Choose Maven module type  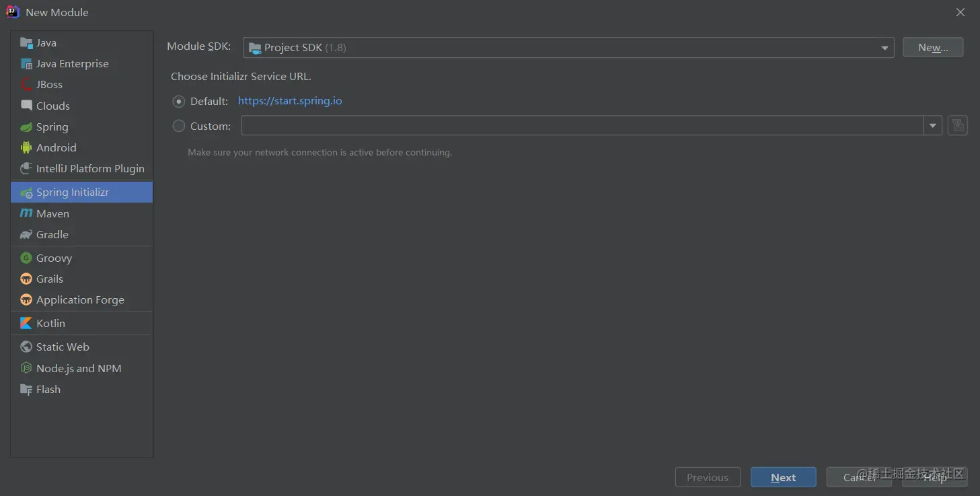click(82, 213)
